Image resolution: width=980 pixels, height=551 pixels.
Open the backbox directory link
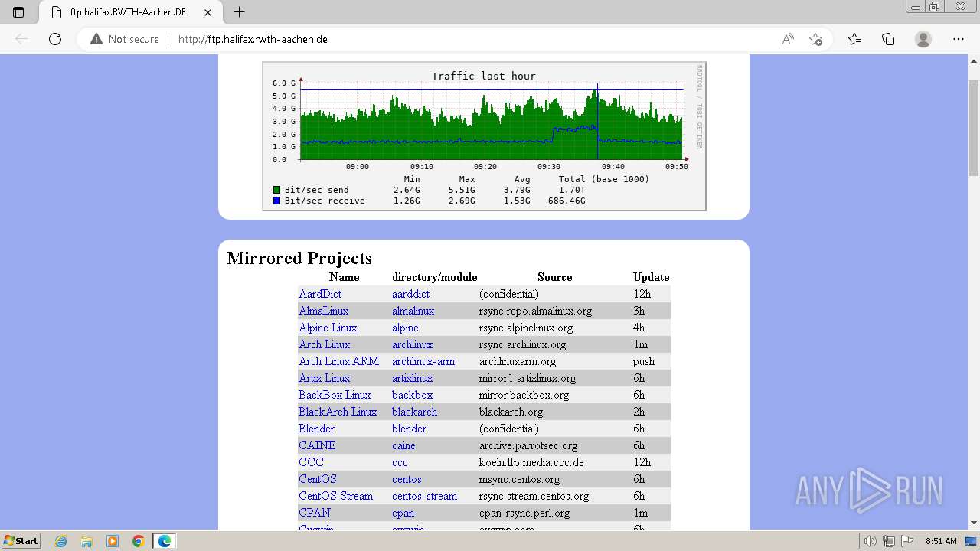click(412, 395)
